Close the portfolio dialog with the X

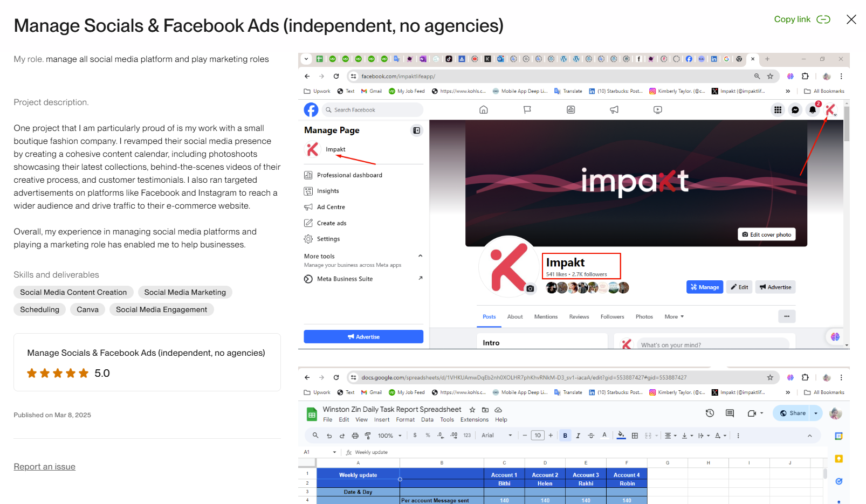(x=851, y=19)
